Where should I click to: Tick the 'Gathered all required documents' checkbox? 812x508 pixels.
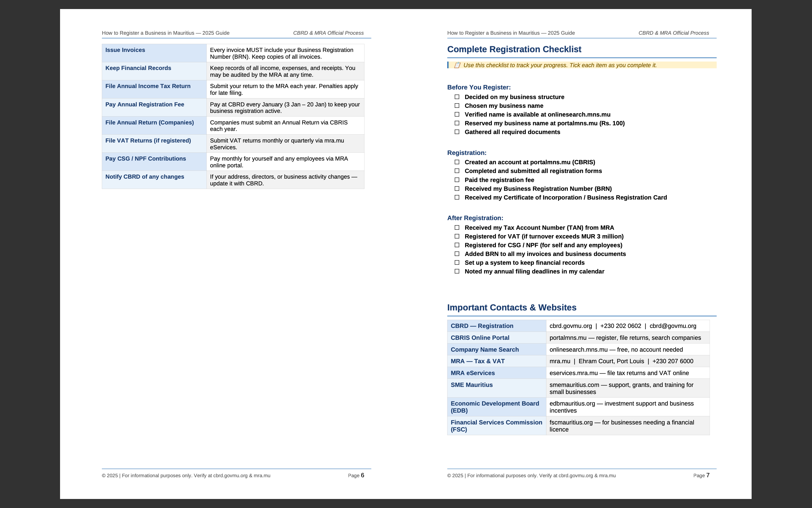(x=457, y=132)
